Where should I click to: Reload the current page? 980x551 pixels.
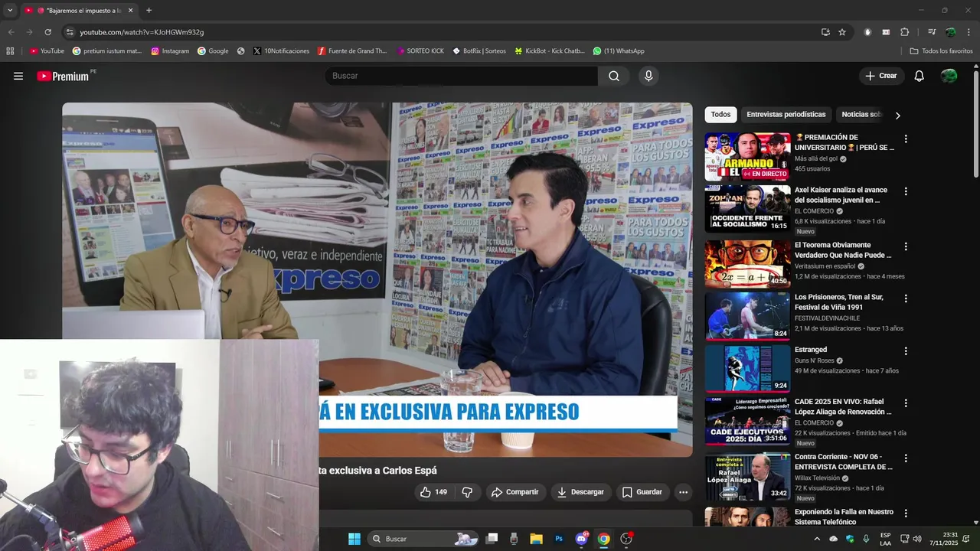pyautogui.click(x=47, y=32)
